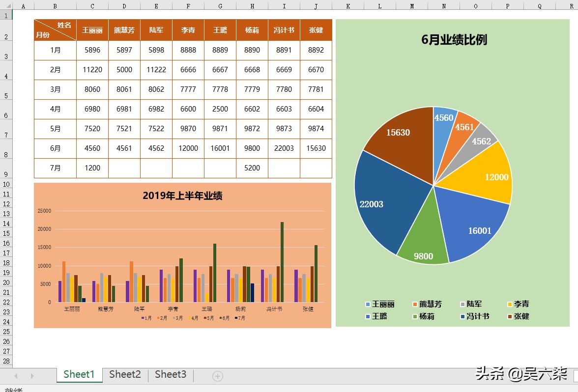Screen dimensions: 578x392
Task: Switch to the Sheet2 tab
Action: [124, 374]
